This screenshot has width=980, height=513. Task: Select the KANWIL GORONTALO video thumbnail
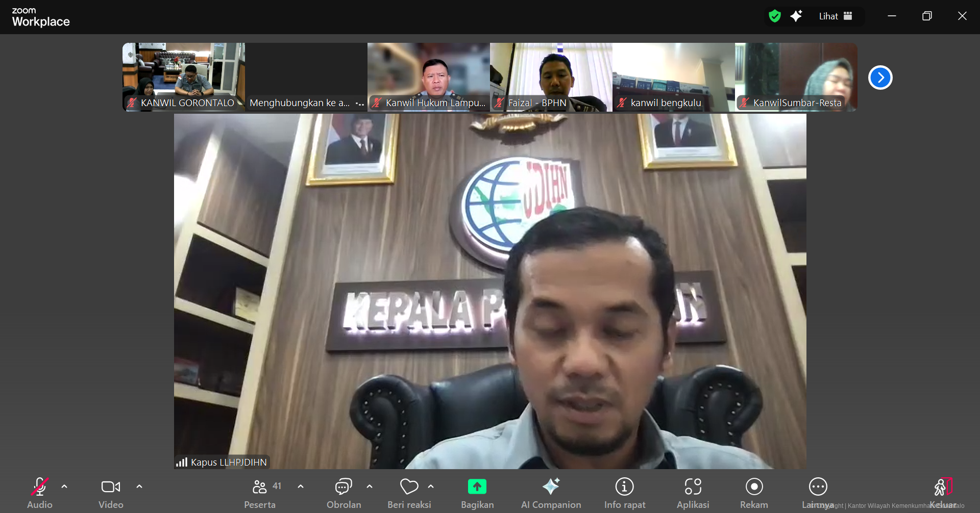184,76
